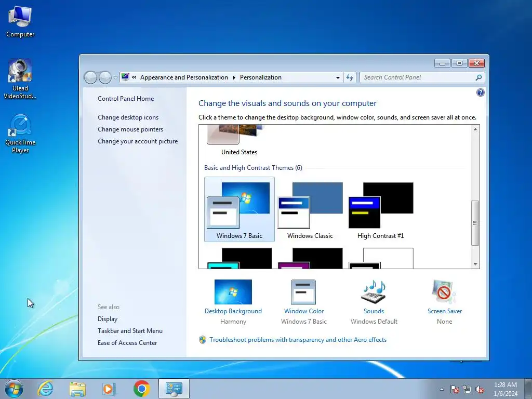Select the Ulead VideoStudio desktop shortcut
Screen dimensions: 532x399
coord(20,79)
